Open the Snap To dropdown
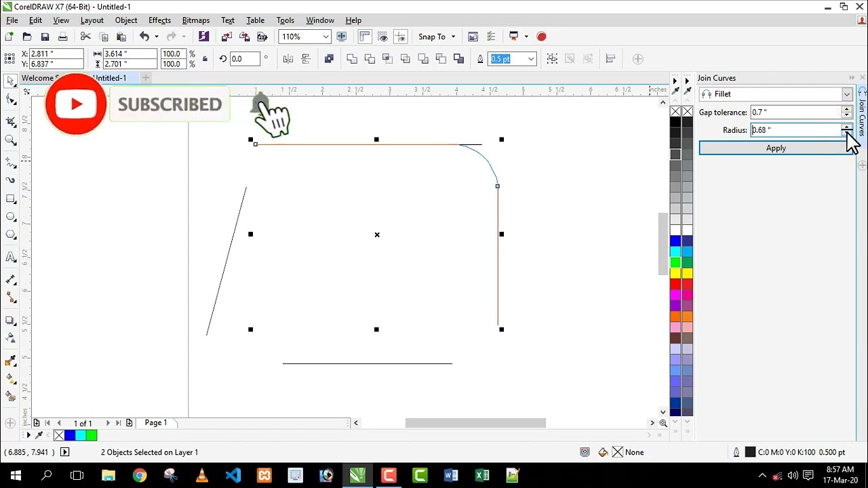 436,37
